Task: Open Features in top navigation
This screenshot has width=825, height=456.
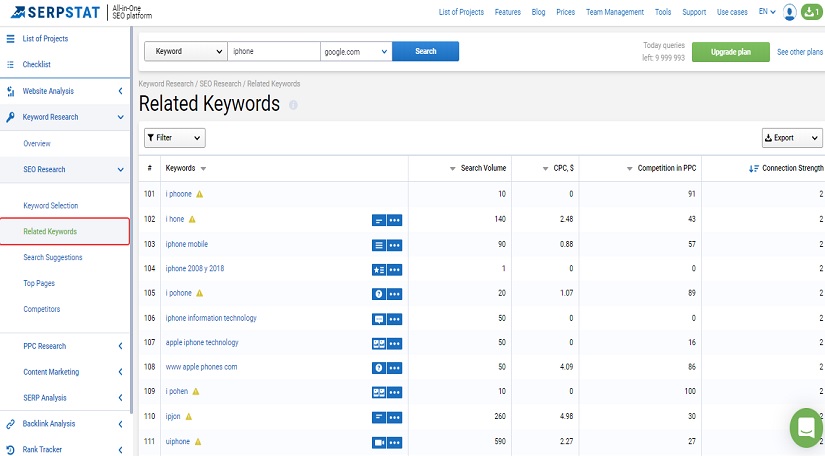Action: (x=508, y=12)
